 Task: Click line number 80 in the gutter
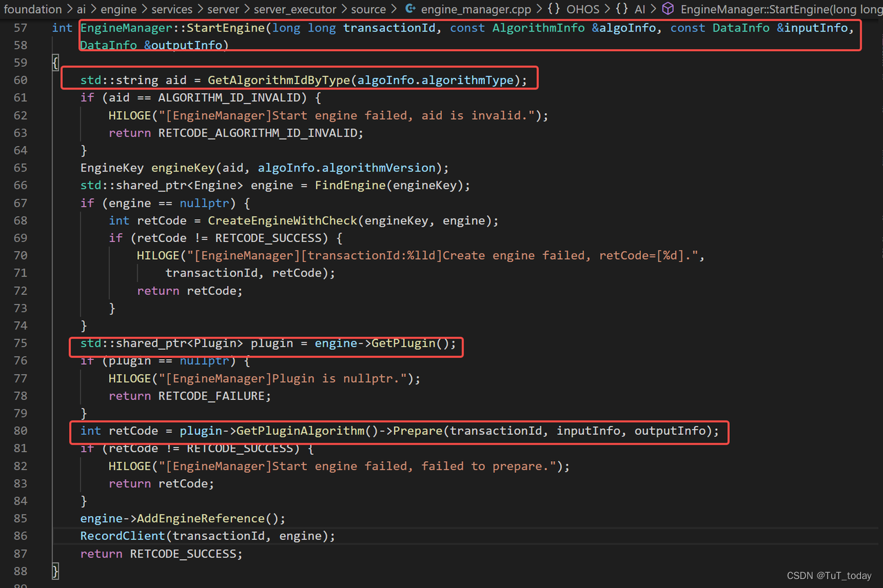(20, 431)
